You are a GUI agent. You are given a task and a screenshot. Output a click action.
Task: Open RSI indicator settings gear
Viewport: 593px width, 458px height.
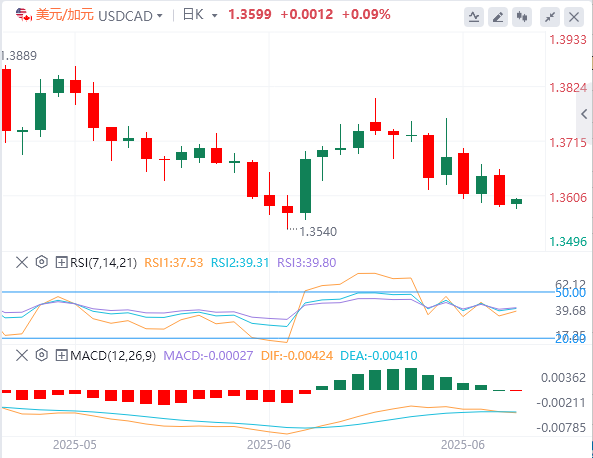[42, 262]
